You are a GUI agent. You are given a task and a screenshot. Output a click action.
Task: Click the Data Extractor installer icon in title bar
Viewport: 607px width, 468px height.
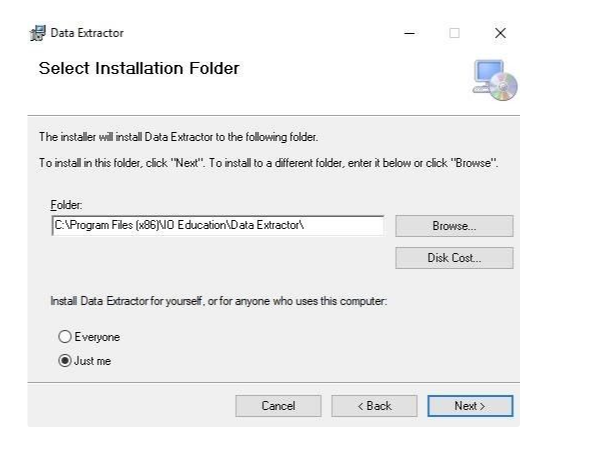point(38,33)
